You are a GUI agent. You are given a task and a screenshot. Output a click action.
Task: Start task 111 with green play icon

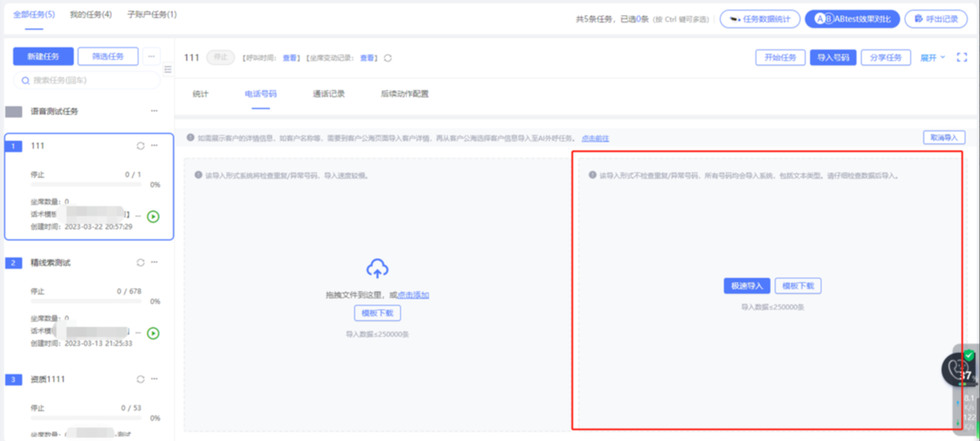pos(153,217)
